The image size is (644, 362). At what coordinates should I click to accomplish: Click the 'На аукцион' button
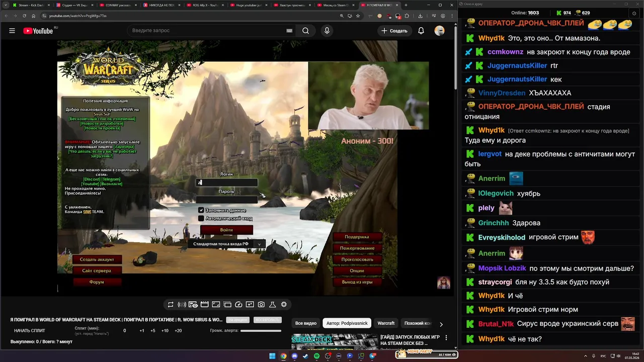[237, 320]
